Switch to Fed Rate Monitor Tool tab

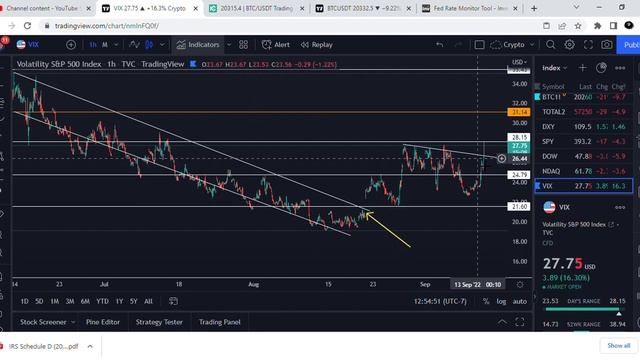469,8
